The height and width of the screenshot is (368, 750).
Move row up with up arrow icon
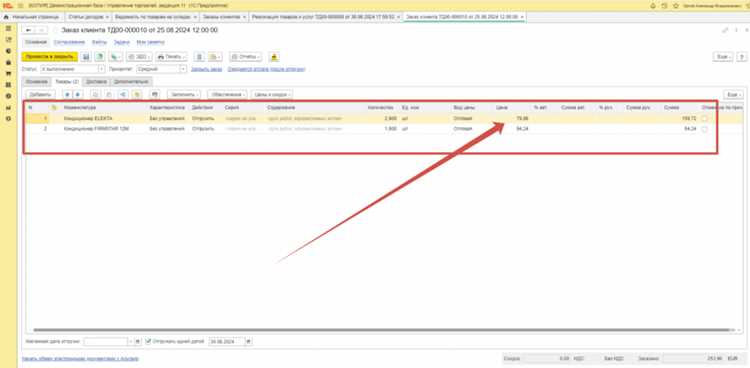click(67, 95)
